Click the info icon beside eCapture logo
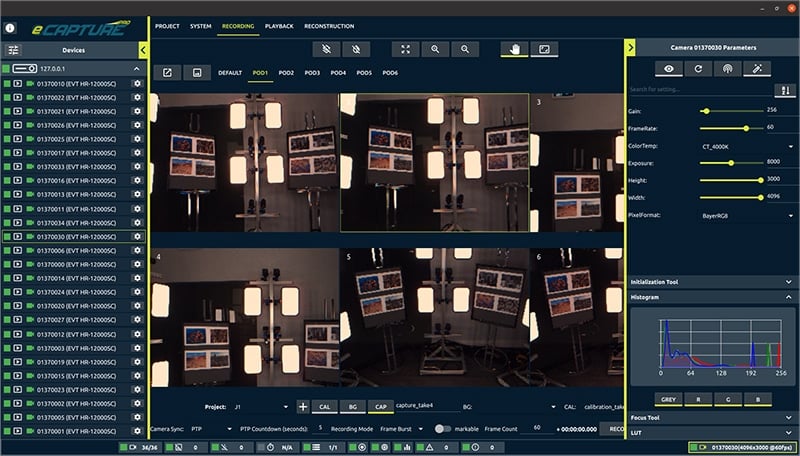Image resolution: width=800 pixels, height=456 pixels. click(x=10, y=29)
